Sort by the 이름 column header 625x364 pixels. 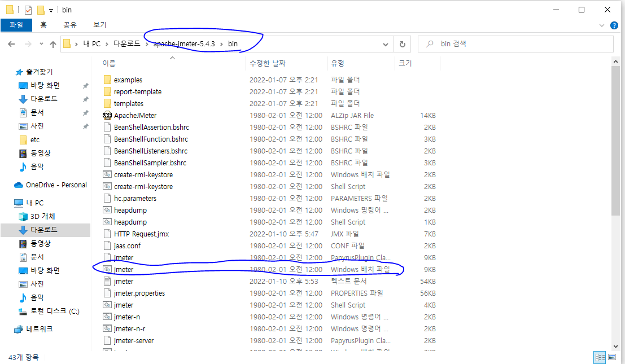point(109,63)
